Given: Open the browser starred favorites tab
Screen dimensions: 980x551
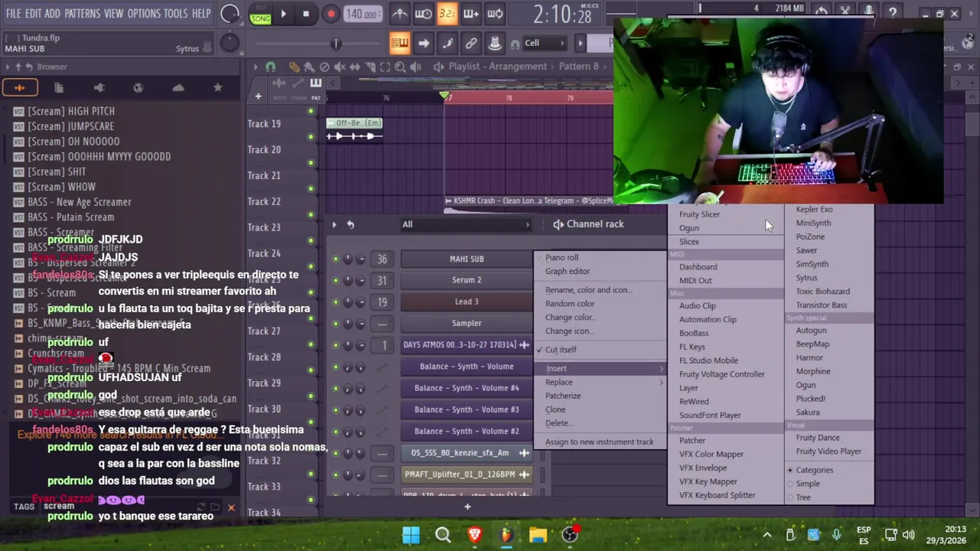Looking at the screenshot, I should tap(217, 88).
